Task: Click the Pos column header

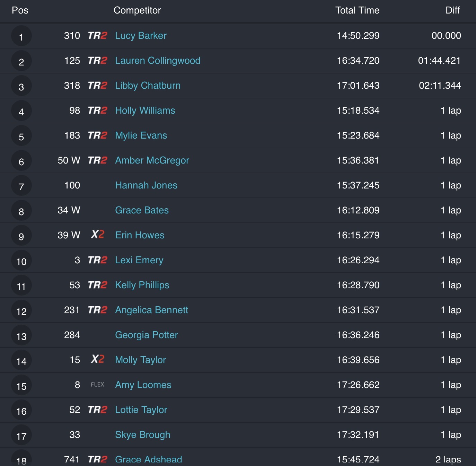Action: coord(20,10)
